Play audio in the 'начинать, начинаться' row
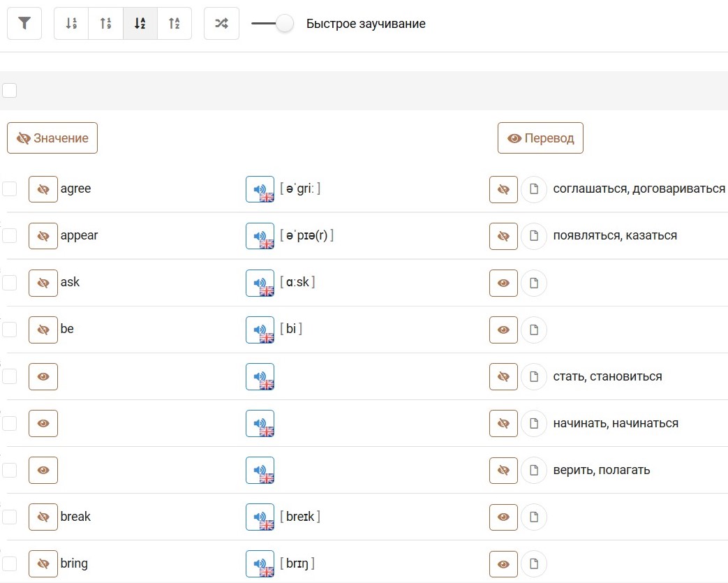The image size is (728, 583). pyautogui.click(x=260, y=424)
